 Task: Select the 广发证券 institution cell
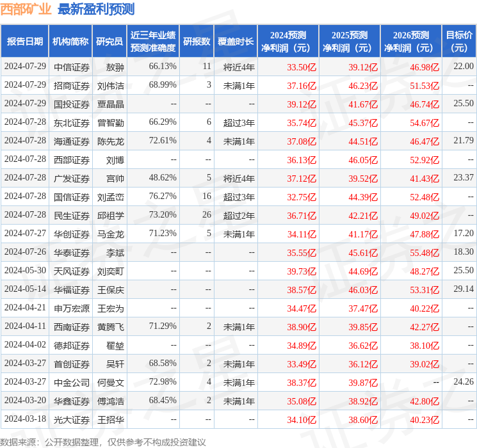point(72,178)
